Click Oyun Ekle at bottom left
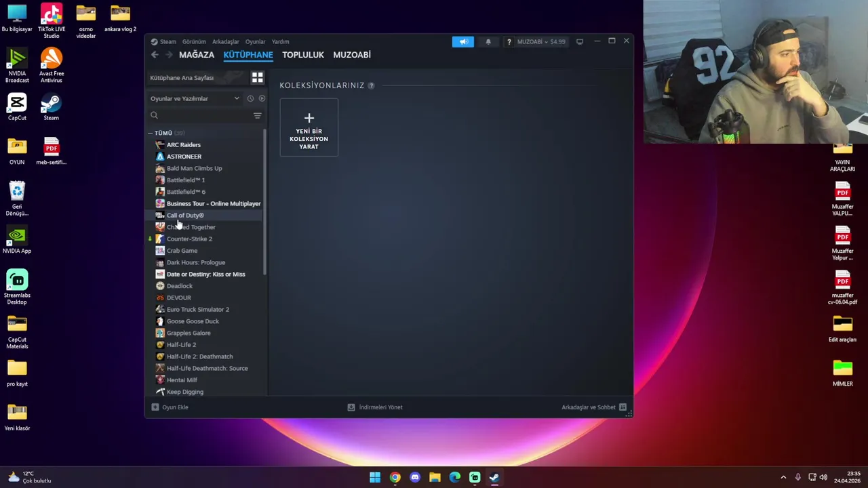This screenshot has width=868, height=488. [170, 407]
